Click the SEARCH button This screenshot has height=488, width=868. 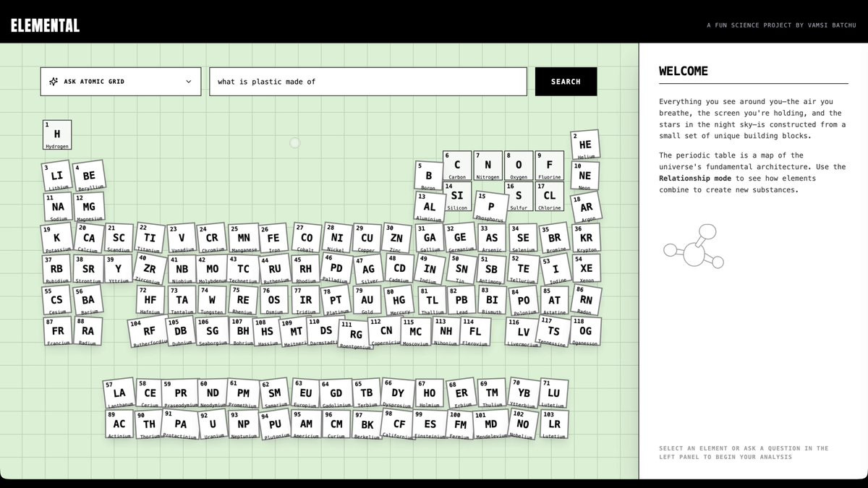pos(566,82)
